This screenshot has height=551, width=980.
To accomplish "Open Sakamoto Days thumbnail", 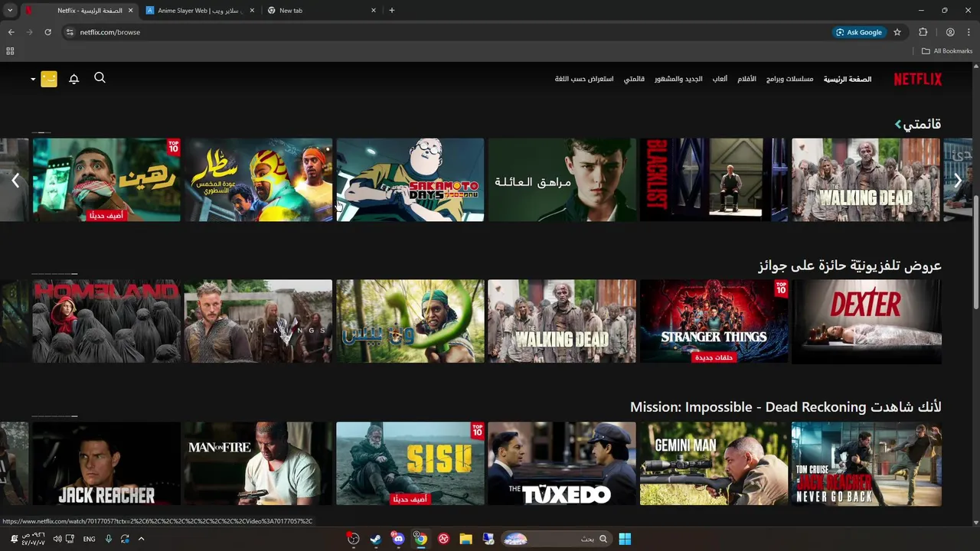I will (x=410, y=180).
